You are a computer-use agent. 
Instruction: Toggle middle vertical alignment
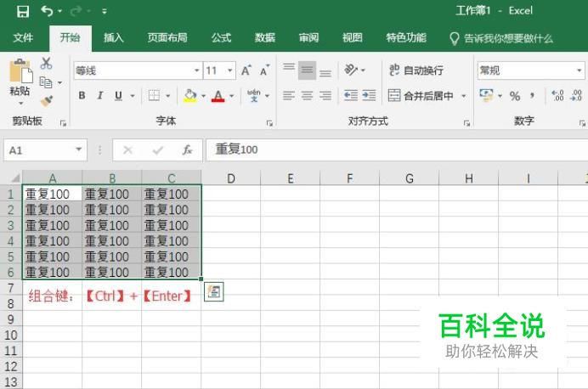(307, 70)
